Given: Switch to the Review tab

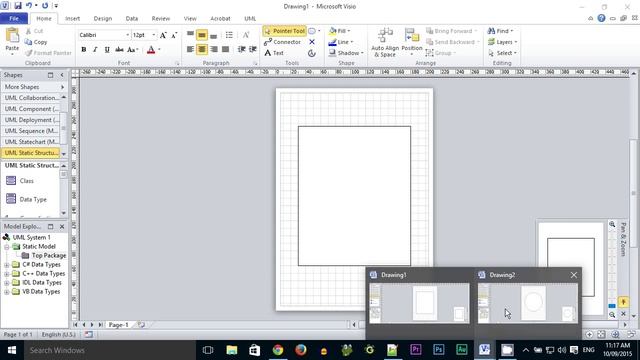Looking at the screenshot, I should tap(161, 19).
